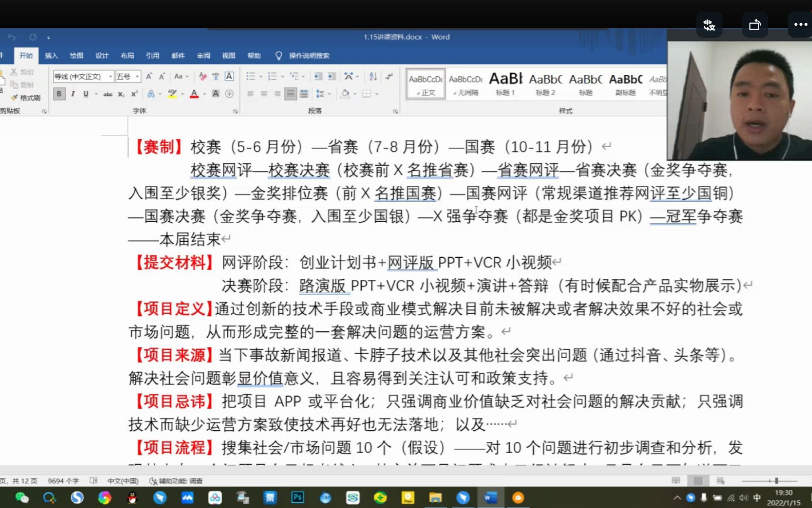The width and height of the screenshot is (812, 508).
Task: Apply text effects glowing A icon
Action: 151,94
